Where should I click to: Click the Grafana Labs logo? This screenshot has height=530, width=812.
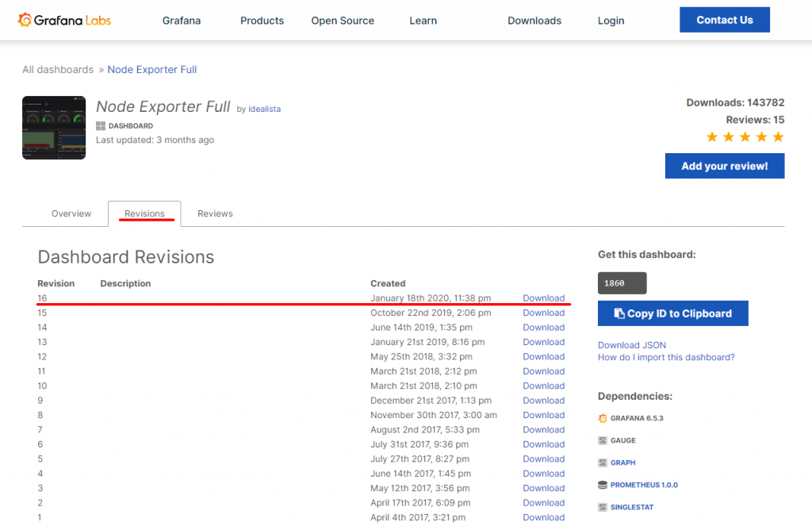[x=64, y=21]
